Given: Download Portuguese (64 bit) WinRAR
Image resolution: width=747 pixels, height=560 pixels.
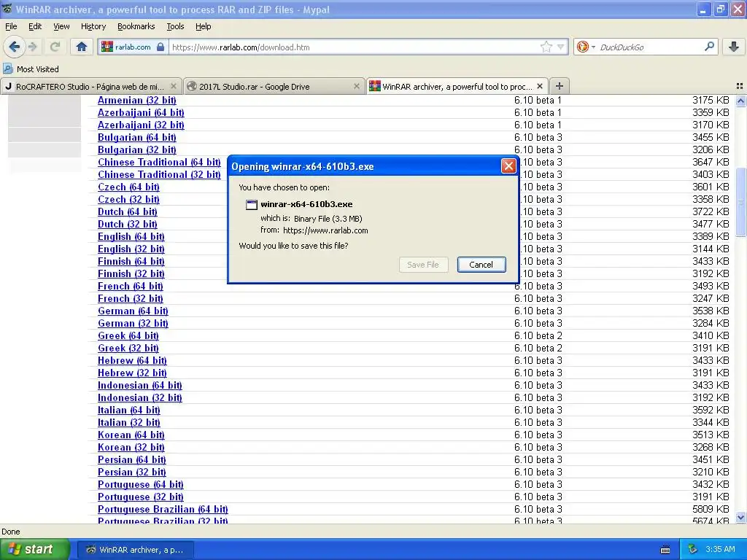Looking at the screenshot, I should click(141, 484).
